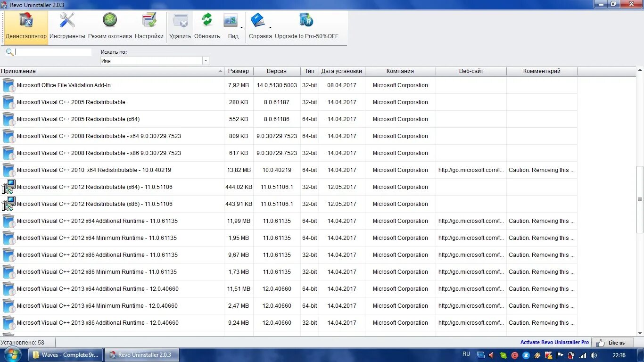
Task: Click network signal bars tray icon
Action: pyautogui.click(x=583, y=355)
